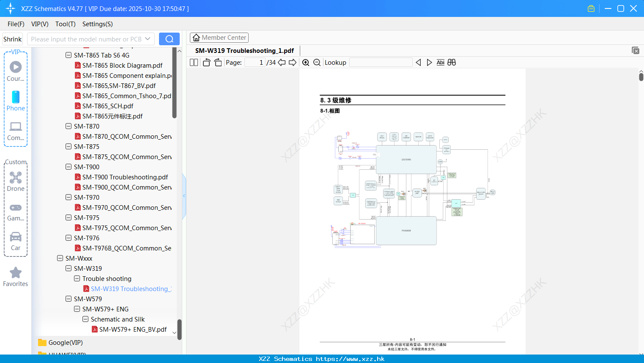Open Favorites star icon
The height and width of the screenshot is (363, 644).
coord(16,277)
